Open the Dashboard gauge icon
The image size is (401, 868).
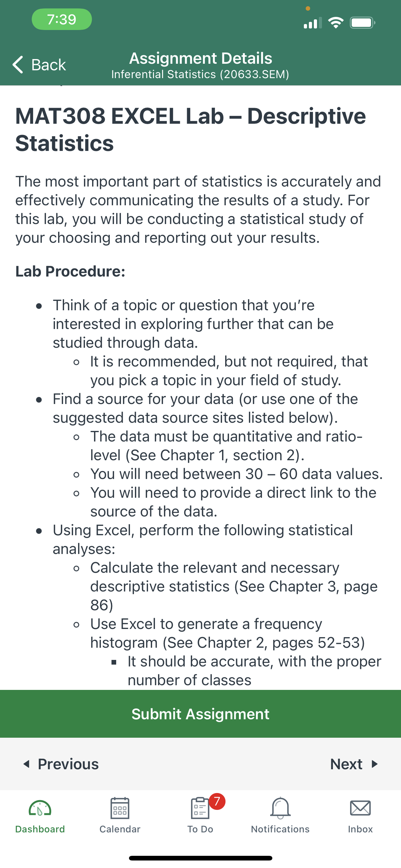pyautogui.click(x=40, y=808)
